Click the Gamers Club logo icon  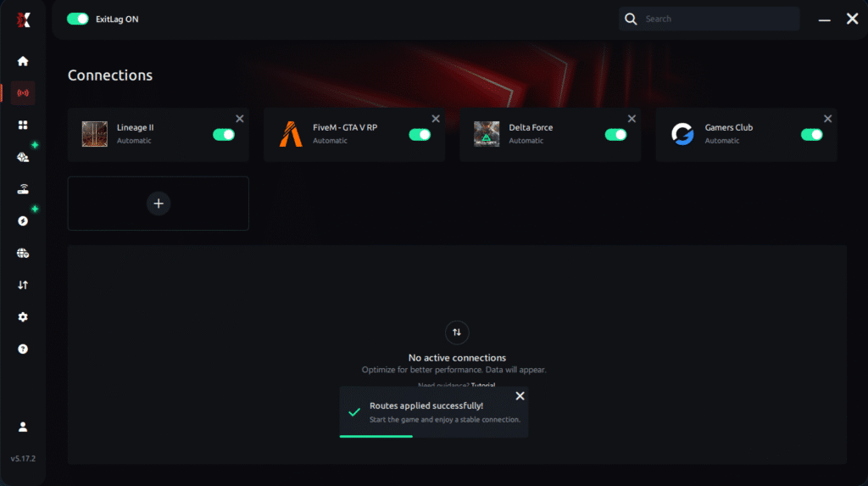(x=682, y=134)
